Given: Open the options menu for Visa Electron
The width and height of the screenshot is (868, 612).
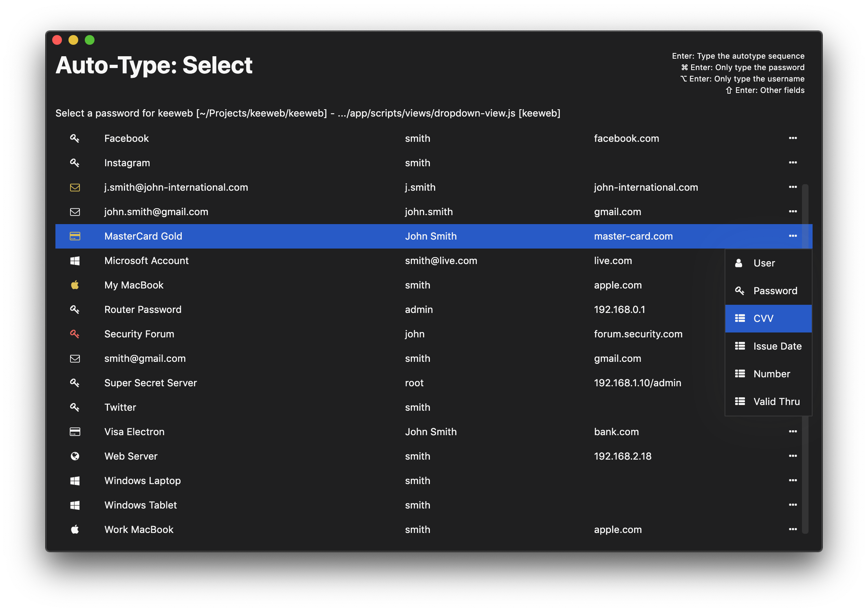Looking at the screenshot, I should [x=793, y=432].
